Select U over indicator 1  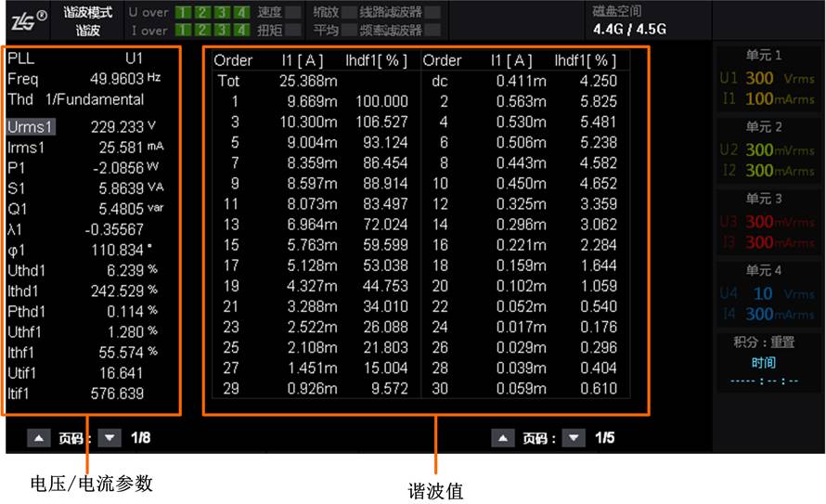click(183, 12)
